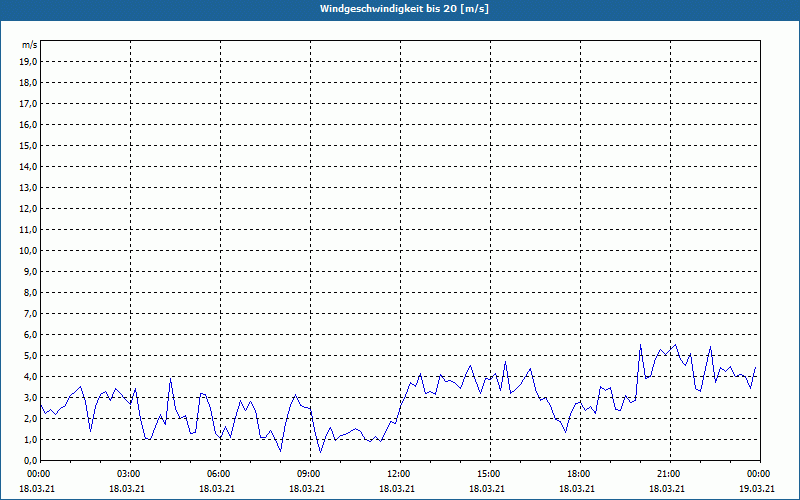
Task: Click the 18.03.21 date under 12:00
Action: coord(396,488)
